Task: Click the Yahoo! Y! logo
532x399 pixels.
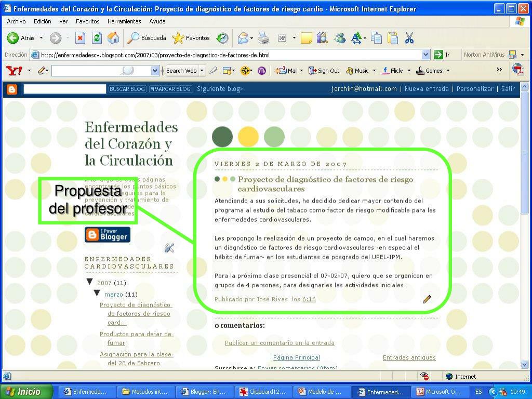Action: click(14, 71)
